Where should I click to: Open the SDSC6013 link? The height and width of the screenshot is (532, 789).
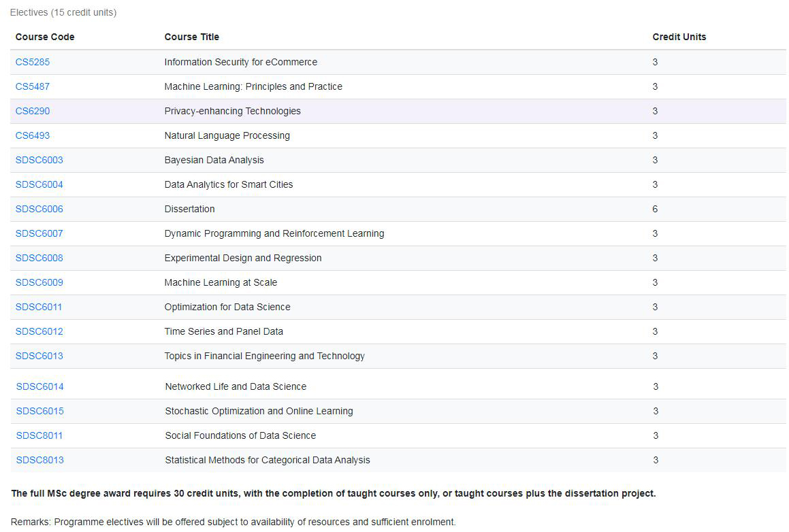tap(39, 356)
